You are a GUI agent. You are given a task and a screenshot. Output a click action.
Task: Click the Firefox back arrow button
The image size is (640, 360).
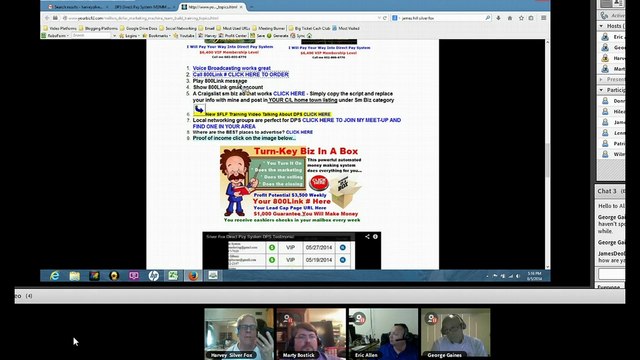point(47,18)
